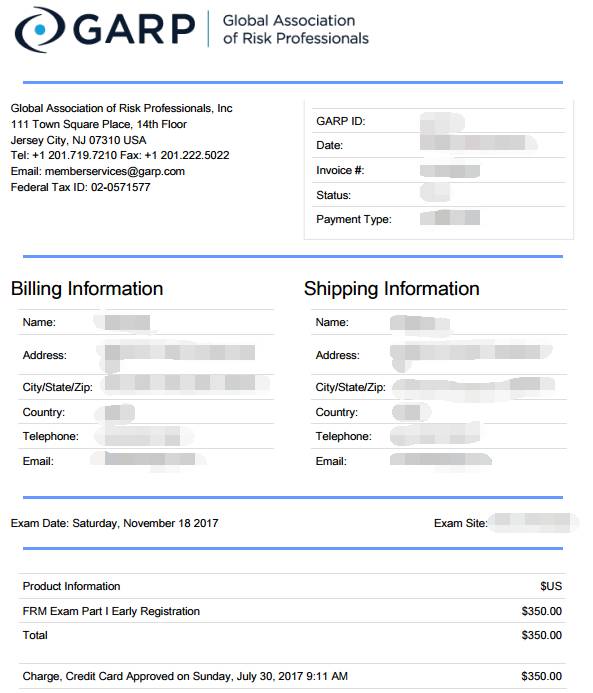Click the billing Name field value
The image size is (593, 693).
tap(122, 322)
